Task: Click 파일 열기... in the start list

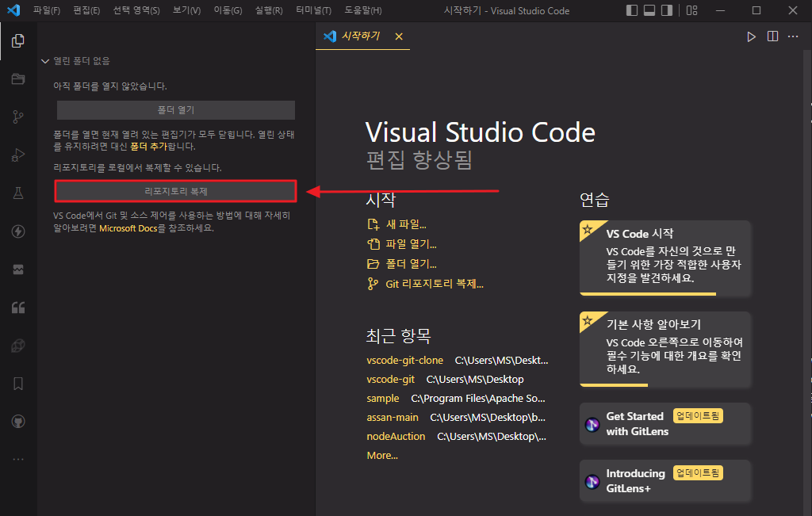Action: pyautogui.click(x=402, y=244)
